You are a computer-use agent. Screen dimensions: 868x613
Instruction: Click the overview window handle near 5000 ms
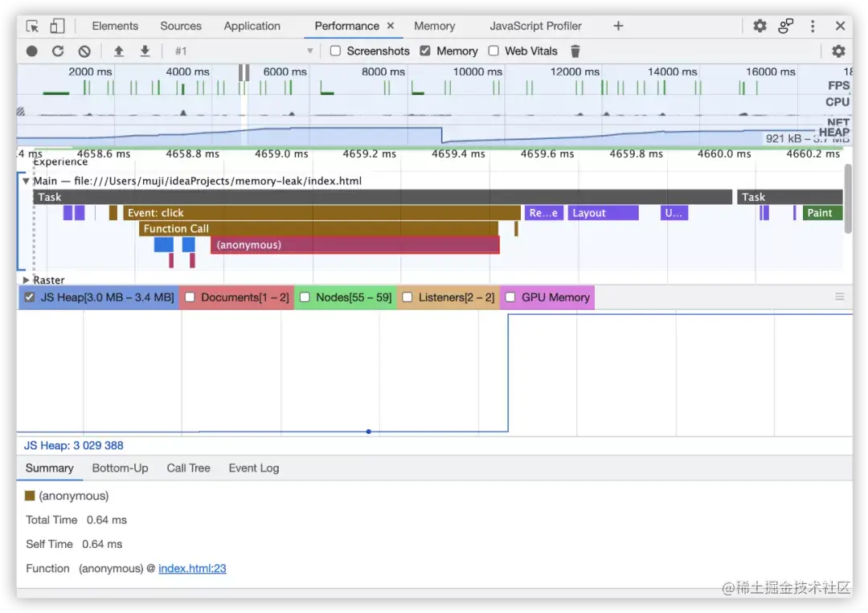click(x=244, y=72)
